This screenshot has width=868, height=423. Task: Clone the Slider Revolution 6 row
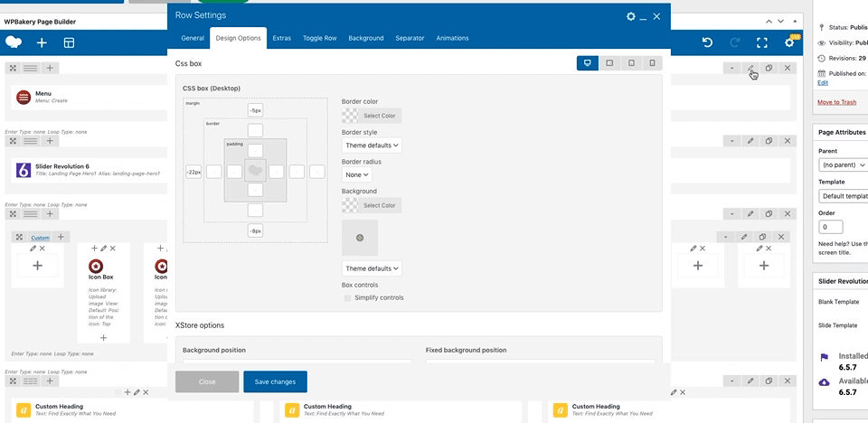click(769, 141)
